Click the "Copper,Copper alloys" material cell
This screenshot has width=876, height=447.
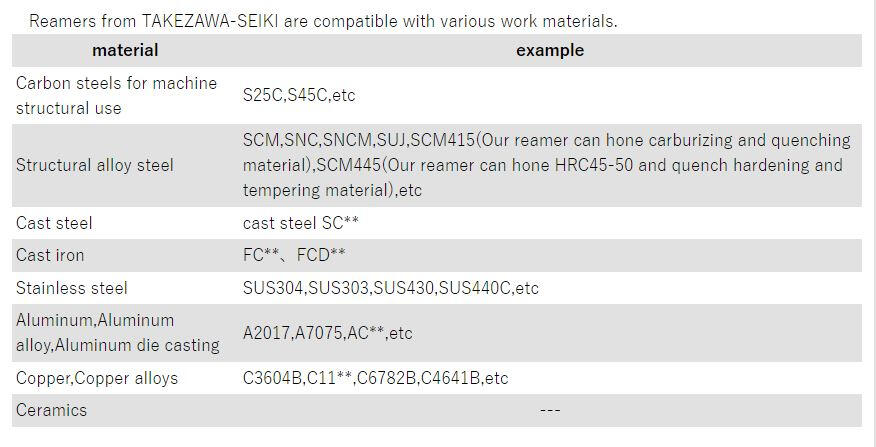pyautogui.click(x=97, y=378)
